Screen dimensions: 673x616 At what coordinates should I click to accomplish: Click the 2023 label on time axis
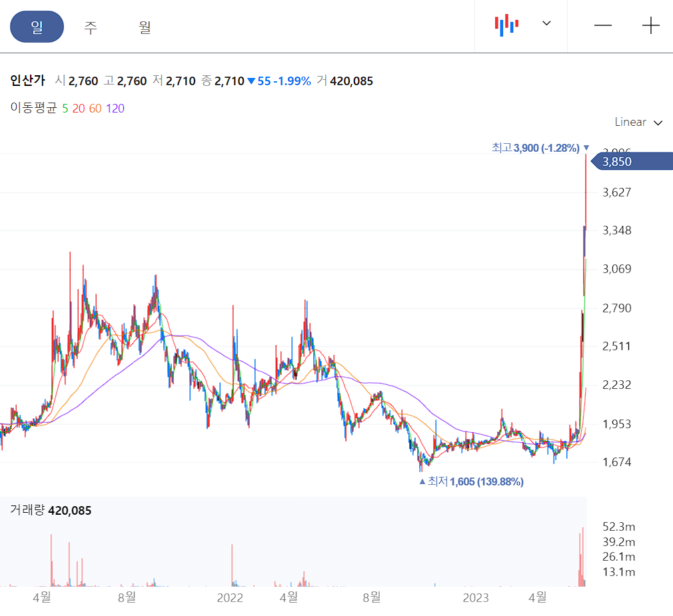pos(476,597)
